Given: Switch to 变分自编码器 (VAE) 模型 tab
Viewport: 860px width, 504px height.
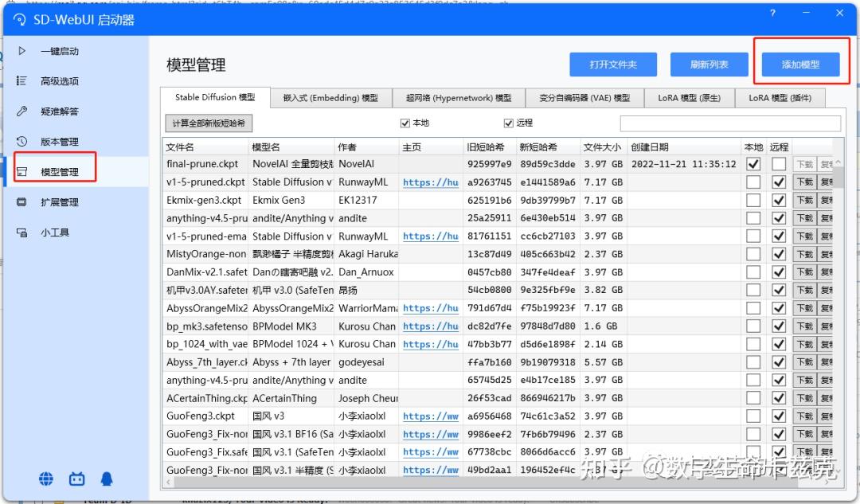Looking at the screenshot, I should click(584, 98).
